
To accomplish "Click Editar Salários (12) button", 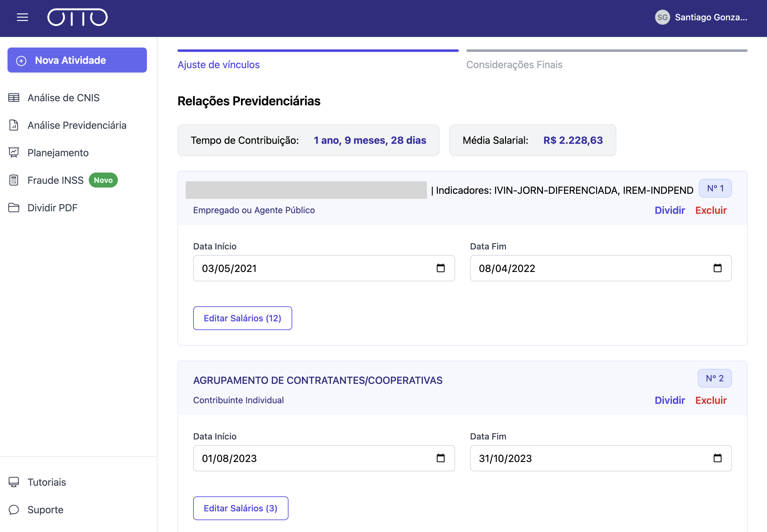I will pos(242,318).
